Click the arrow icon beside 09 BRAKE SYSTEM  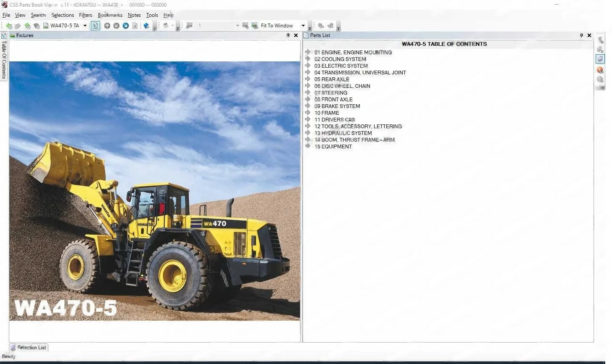pos(308,106)
